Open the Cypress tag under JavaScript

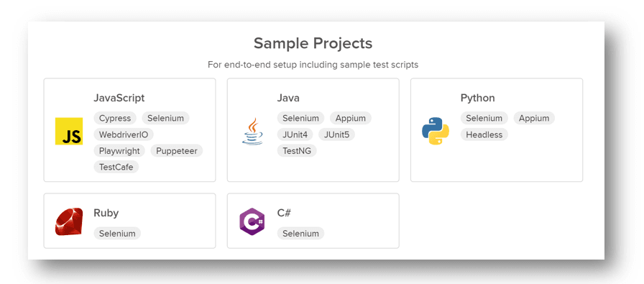pyautogui.click(x=115, y=119)
